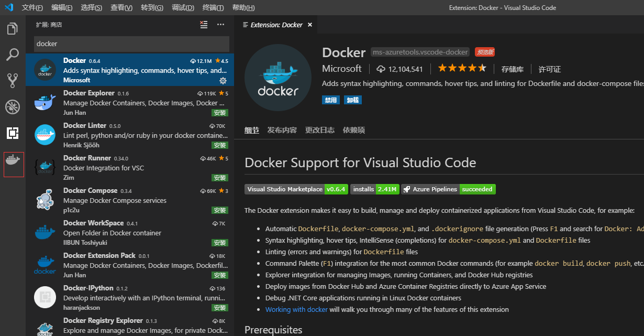The image size is (644, 336).
Task: Select the Docker 0.6.4 extension row
Action: [x=130, y=70]
